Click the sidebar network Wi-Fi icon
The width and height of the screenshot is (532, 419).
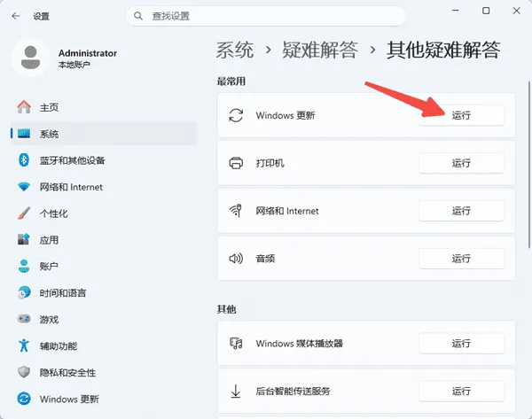(x=24, y=186)
